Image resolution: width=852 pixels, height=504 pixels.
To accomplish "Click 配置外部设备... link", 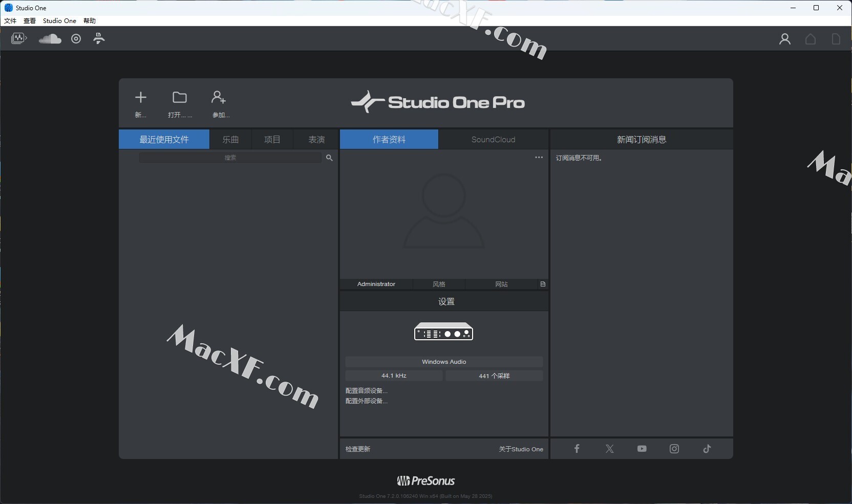I will (367, 401).
